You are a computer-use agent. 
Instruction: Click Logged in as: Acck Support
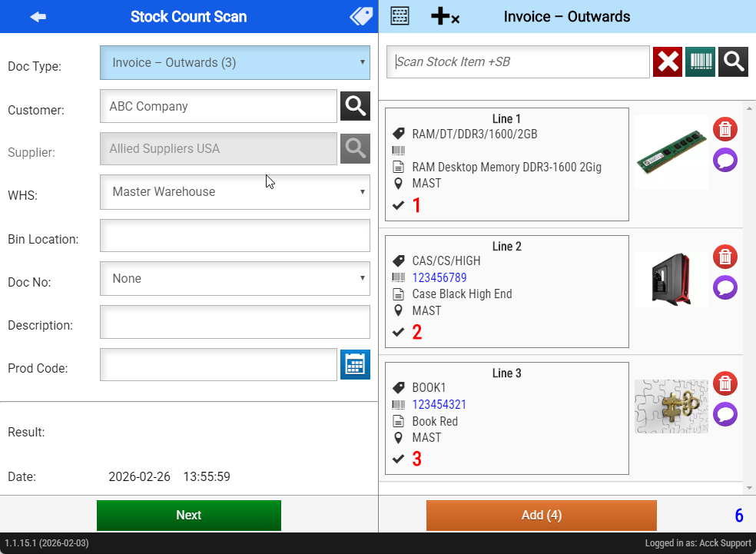tap(698, 543)
